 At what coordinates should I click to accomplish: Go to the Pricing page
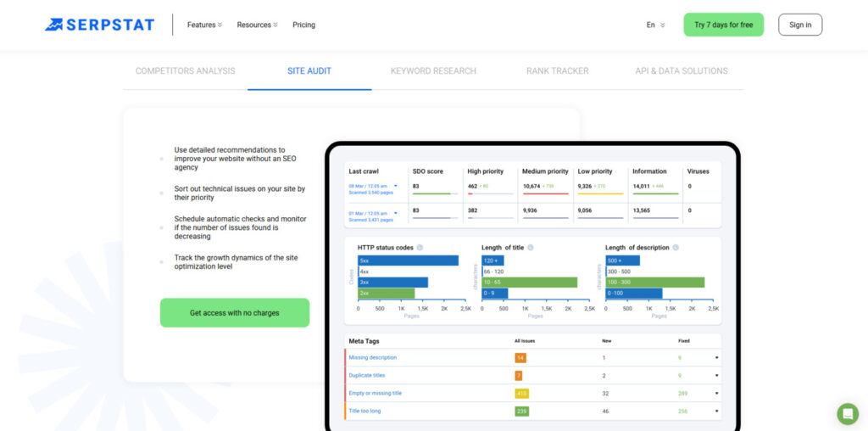(304, 25)
